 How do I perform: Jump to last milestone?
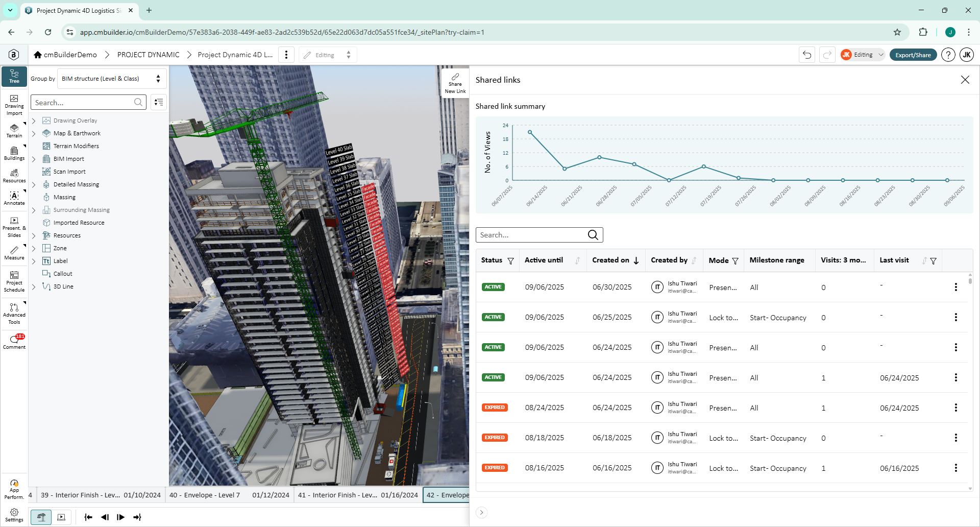point(137,517)
